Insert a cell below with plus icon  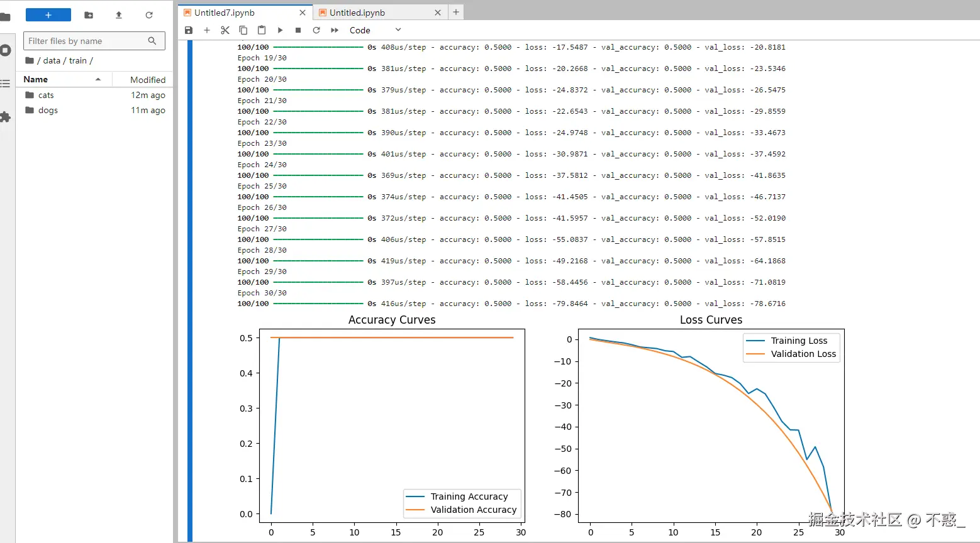tap(207, 30)
